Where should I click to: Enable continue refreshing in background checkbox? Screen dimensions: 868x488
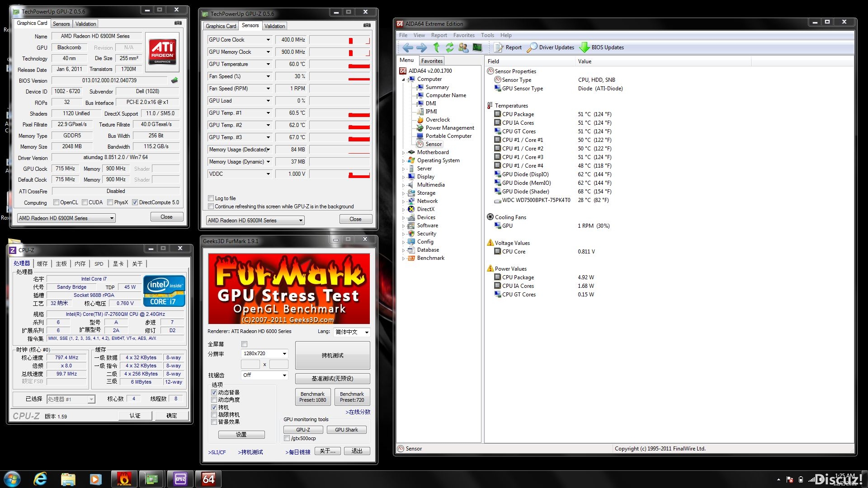(211, 206)
